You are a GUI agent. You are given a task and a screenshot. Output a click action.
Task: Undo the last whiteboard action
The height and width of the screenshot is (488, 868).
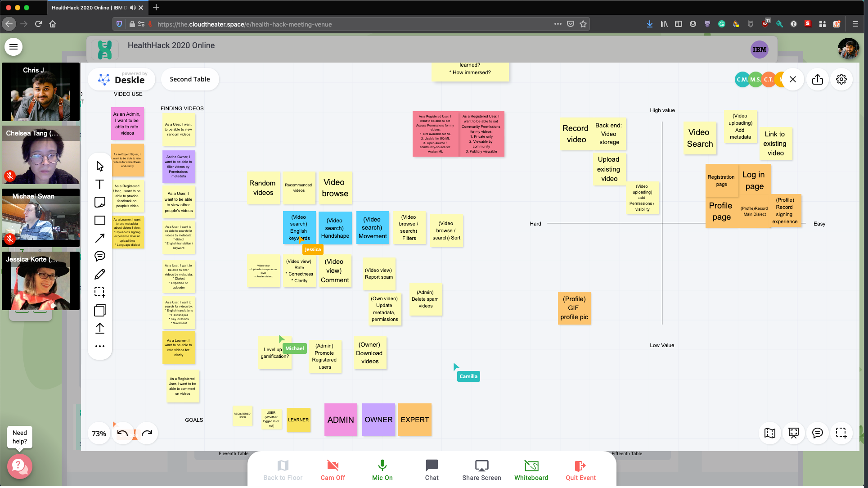pyautogui.click(x=122, y=434)
